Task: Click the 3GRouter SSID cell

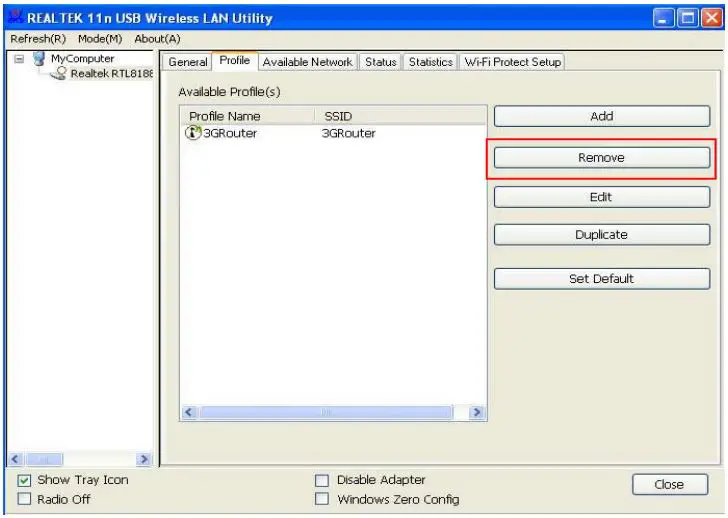Action: click(x=349, y=133)
